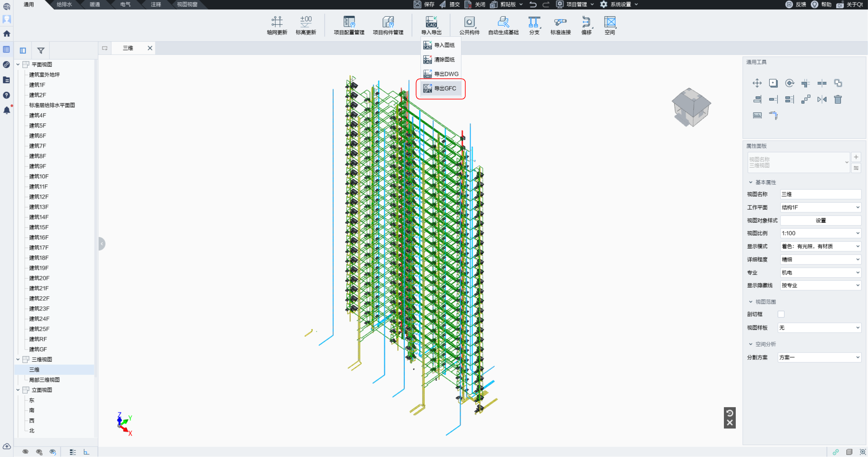Screen dimensions: 868x457
Task: Click the move tool in 通用工具 panel
Action: 757,83
